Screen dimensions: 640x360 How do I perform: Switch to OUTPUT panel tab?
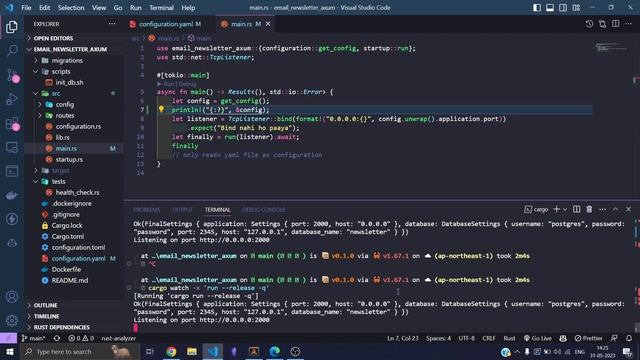(x=182, y=210)
